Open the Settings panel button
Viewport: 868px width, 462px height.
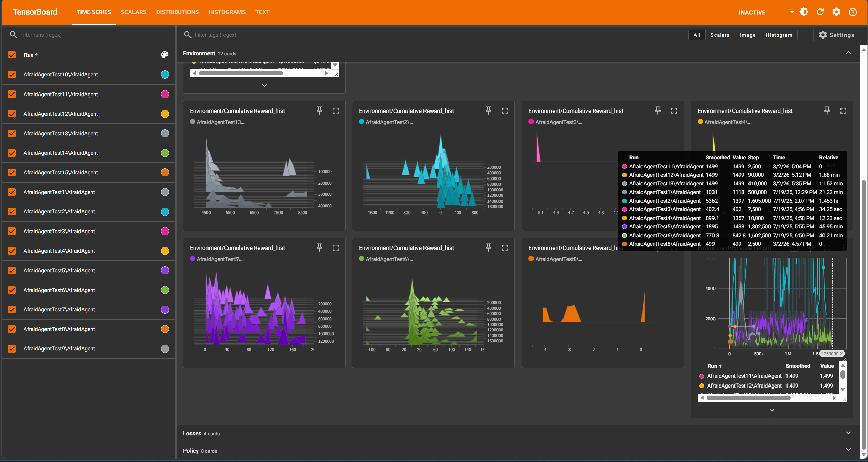tap(837, 35)
